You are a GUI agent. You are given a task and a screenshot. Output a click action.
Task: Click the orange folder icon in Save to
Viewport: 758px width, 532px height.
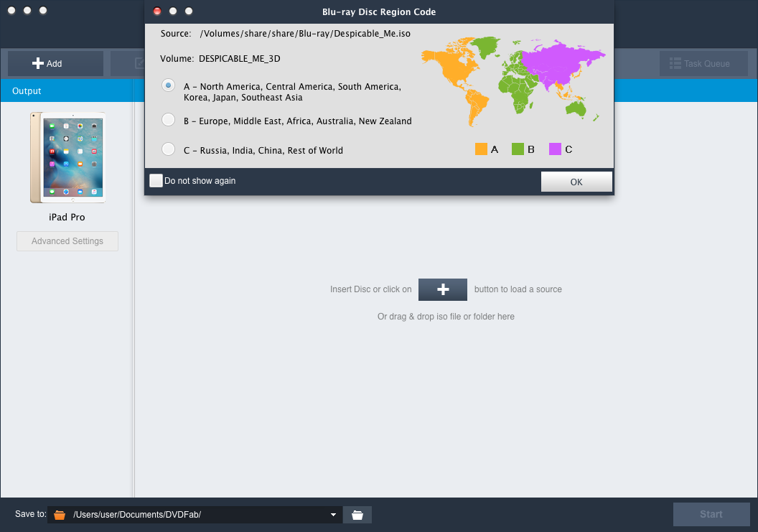(60, 515)
